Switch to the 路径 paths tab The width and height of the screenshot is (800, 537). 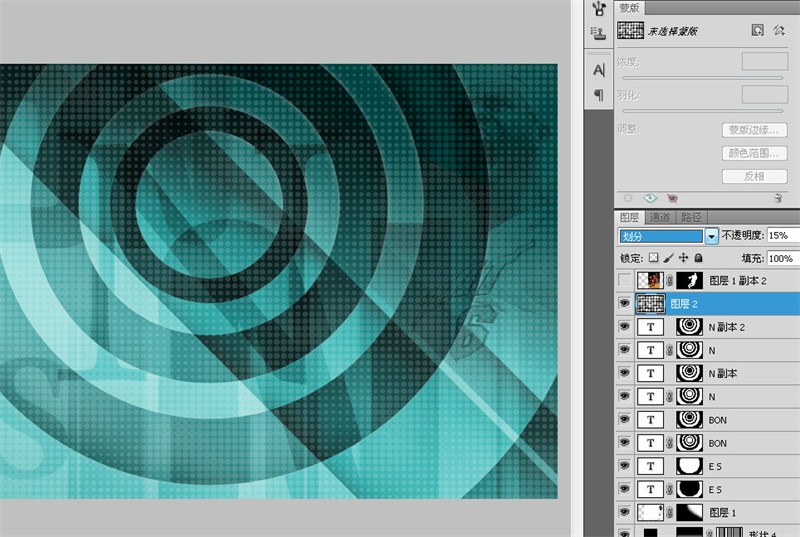pyautogui.click(x=691, y=217)
